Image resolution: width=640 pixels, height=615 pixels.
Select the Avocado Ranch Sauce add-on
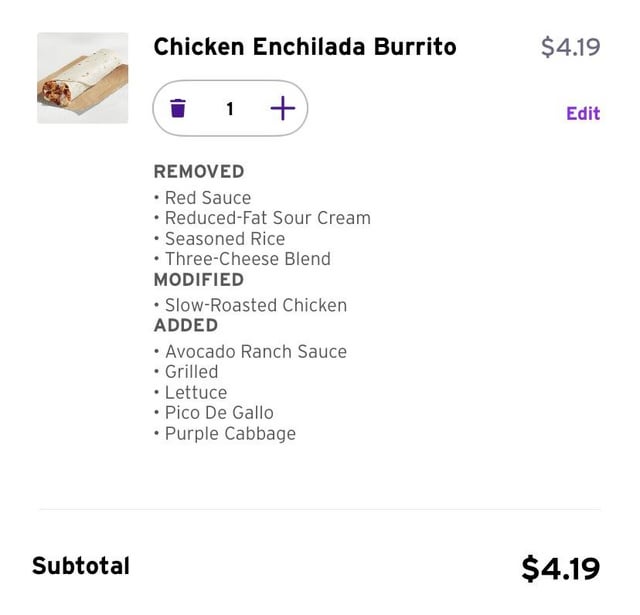point(255,352)
